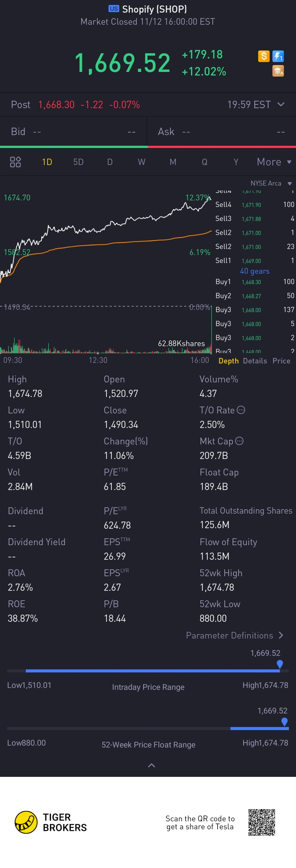Screen dimensions: 296x868
Task: Tap the Post price 1,668.30
Action: pos(56,105)
